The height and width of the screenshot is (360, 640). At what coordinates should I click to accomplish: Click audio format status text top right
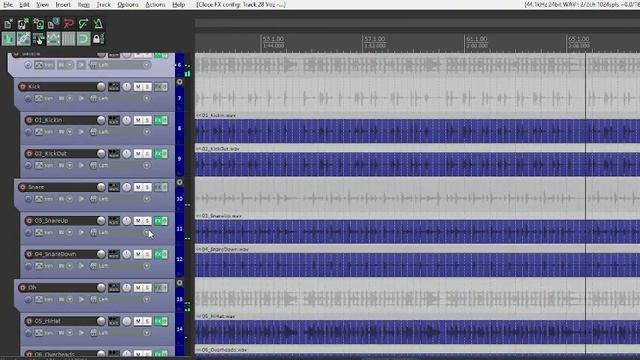[582, 4]
